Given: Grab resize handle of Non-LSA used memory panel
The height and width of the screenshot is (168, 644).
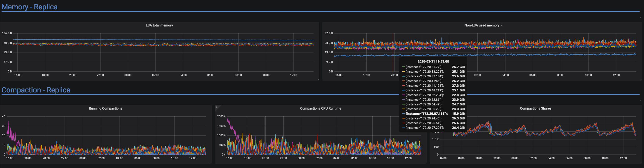Looking at the screenshot, I should pyautogui.click(x=641, y=79).
